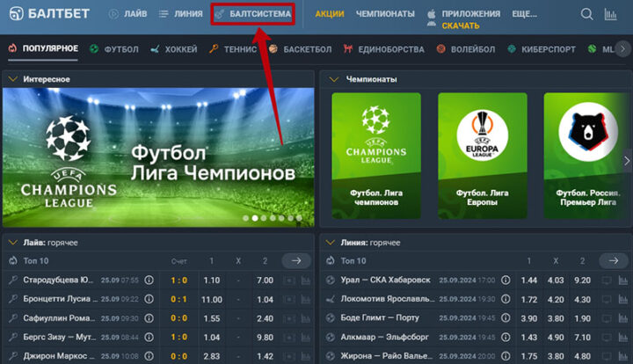Select the Волейбол tab
Image resolution: width=633 pixels, height=364 pixels.
click(x=466, y=49)
